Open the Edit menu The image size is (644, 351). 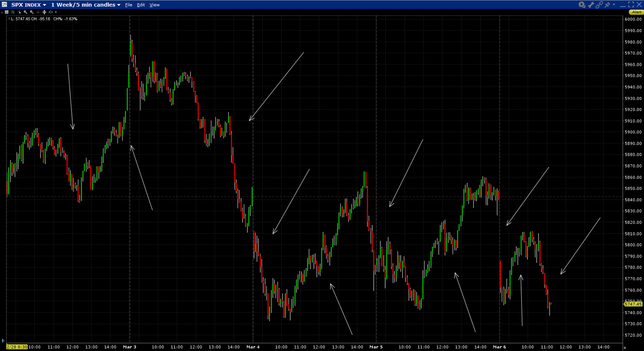141,5
